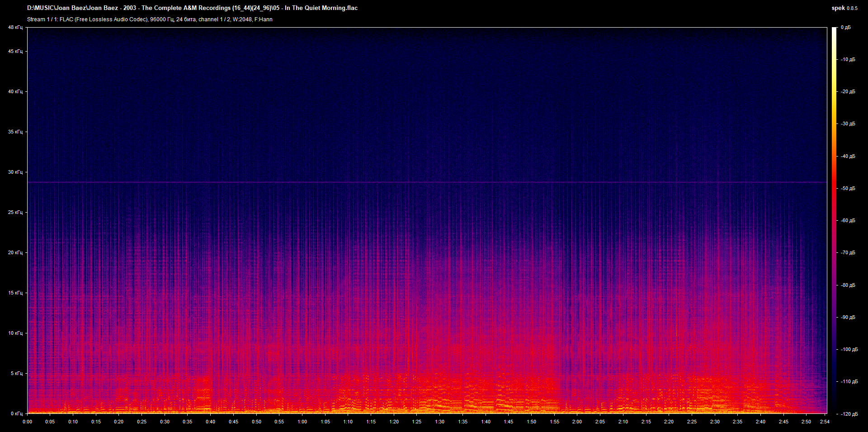Click the 0 кГц frequency axis label
Screen dimensions: 868x432
17,414
